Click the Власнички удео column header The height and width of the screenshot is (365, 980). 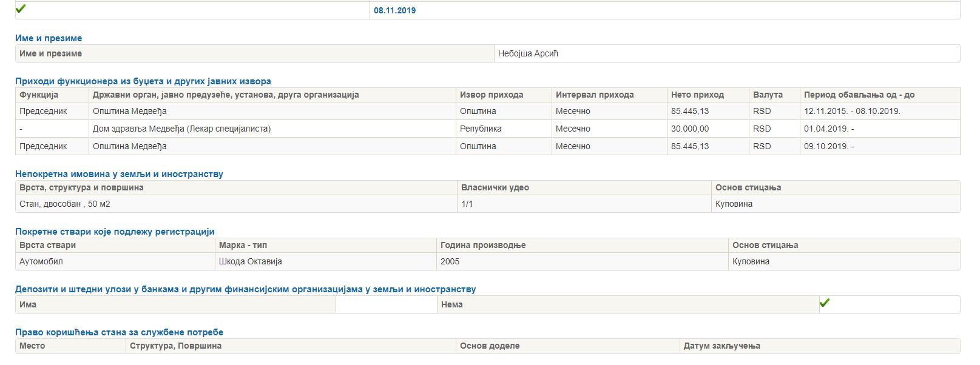(x=495, y=187)
